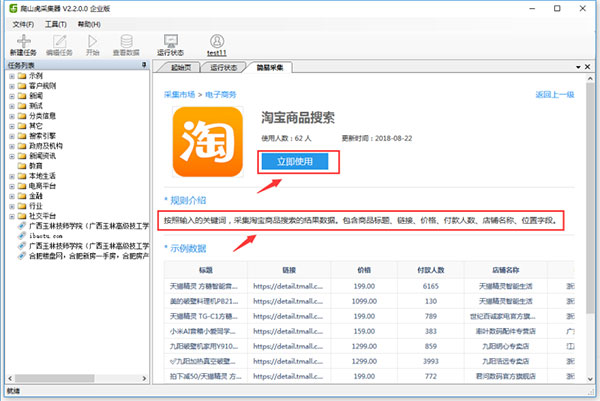Click the 运行状态 monitor icon in toolbar

[x=171, y=41]
